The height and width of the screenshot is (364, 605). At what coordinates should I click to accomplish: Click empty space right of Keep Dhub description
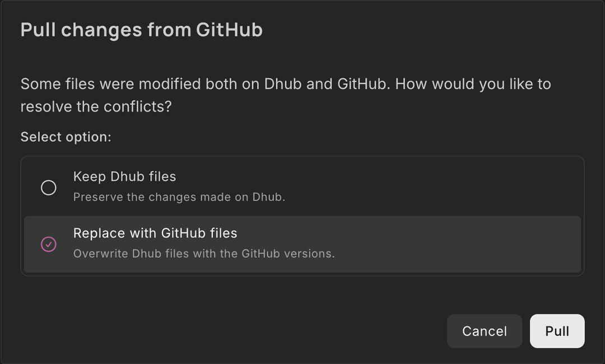437,197
